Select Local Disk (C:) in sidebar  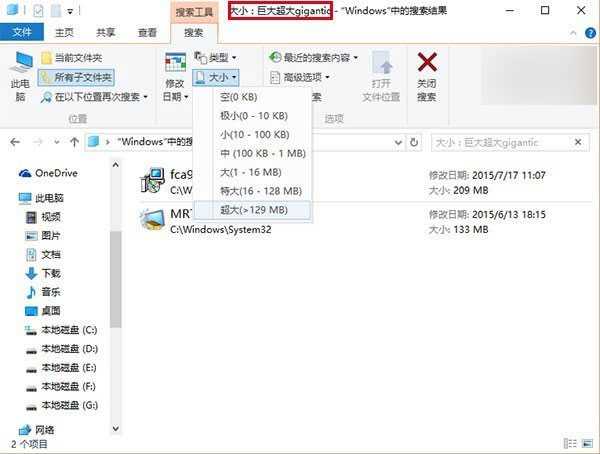coord(61,330)
